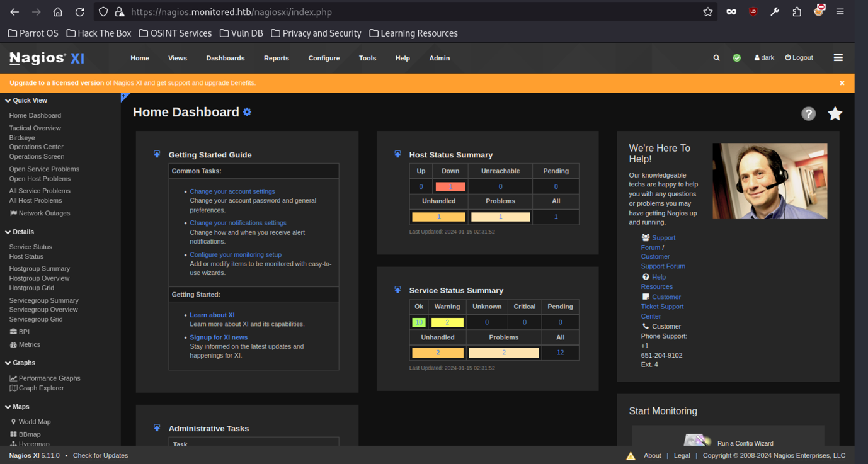Click the Home Dashboard settings gear icon
The width and height of the screenshot is (868, 464).
pos(247,112)
